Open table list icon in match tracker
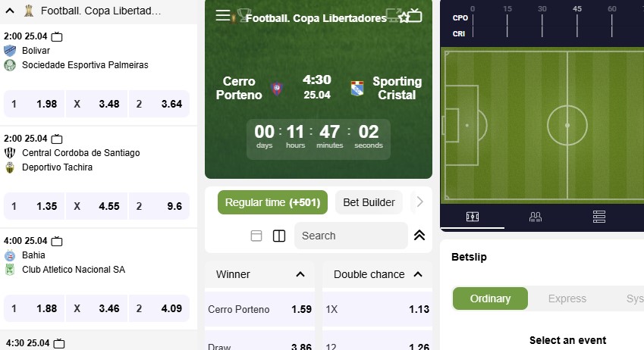The height and width of the screenshot is (350, 644). [598, 216]
